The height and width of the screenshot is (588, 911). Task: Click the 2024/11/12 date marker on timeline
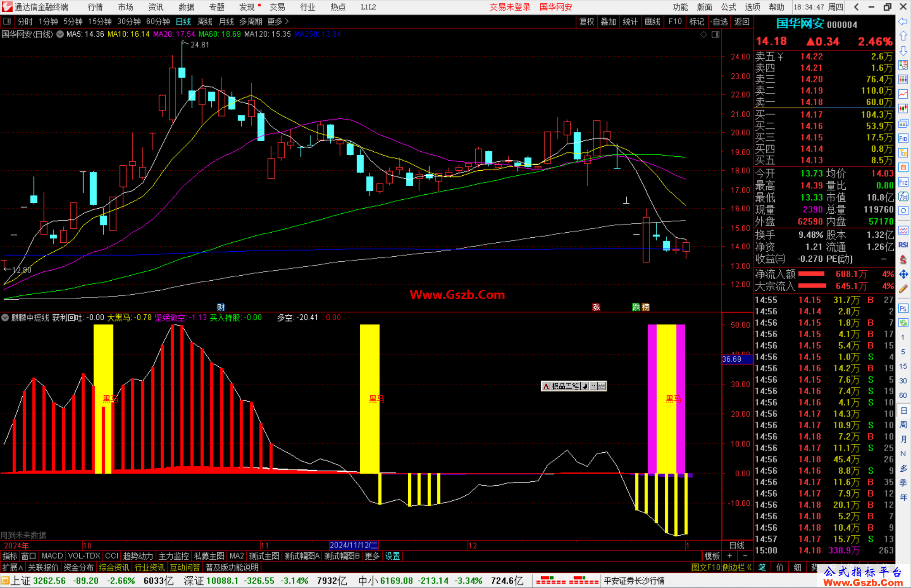[x=354, y=545]
